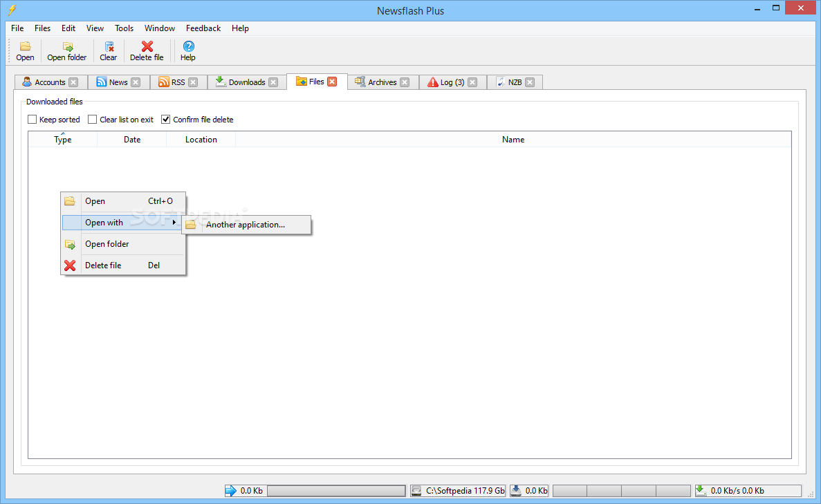Sort by the Name column header
Image resolution: width=821 pixels, height=504 pixels.
point(513,139)
